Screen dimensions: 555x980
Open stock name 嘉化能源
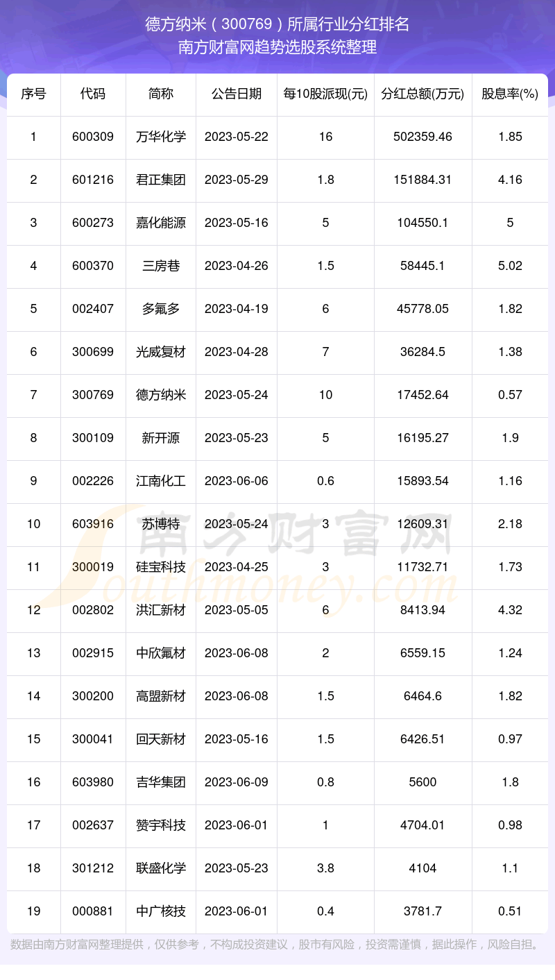pyautogui.click(x=161, y=223)
